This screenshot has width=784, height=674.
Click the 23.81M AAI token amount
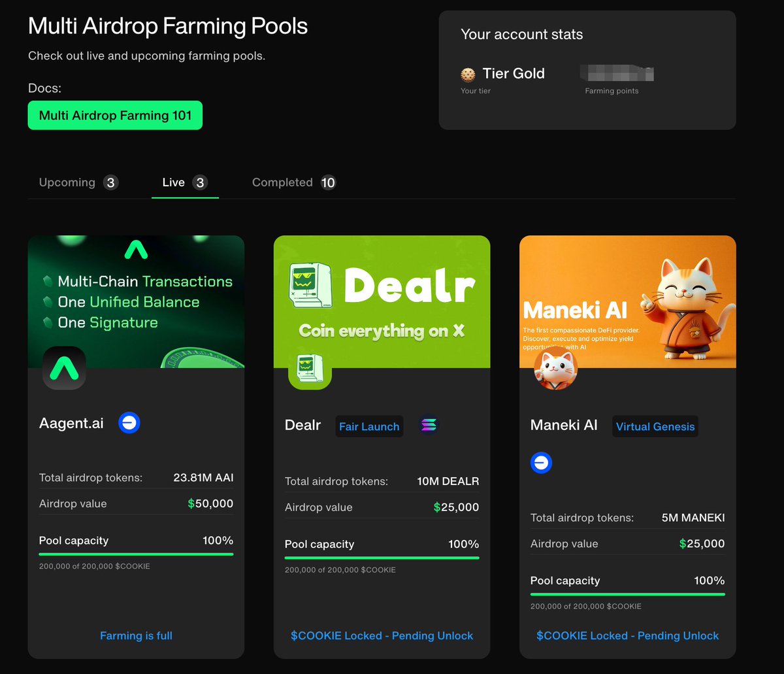click(x=203, y=478)
